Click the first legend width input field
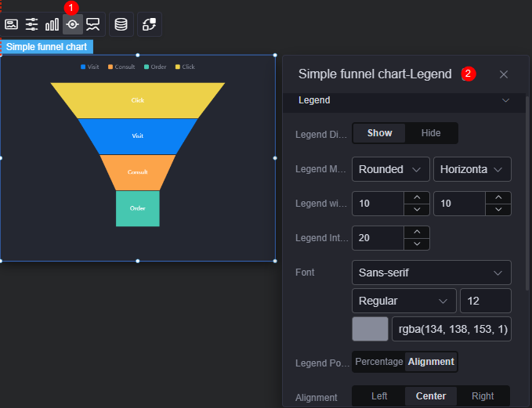Viewport: 532px width, 408px height. 378,204
